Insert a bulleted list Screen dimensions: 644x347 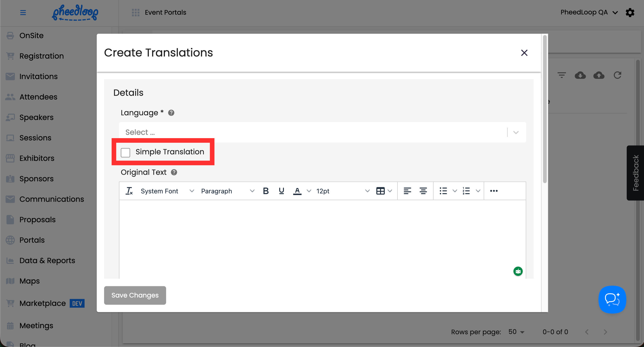[x=443, y=191]
